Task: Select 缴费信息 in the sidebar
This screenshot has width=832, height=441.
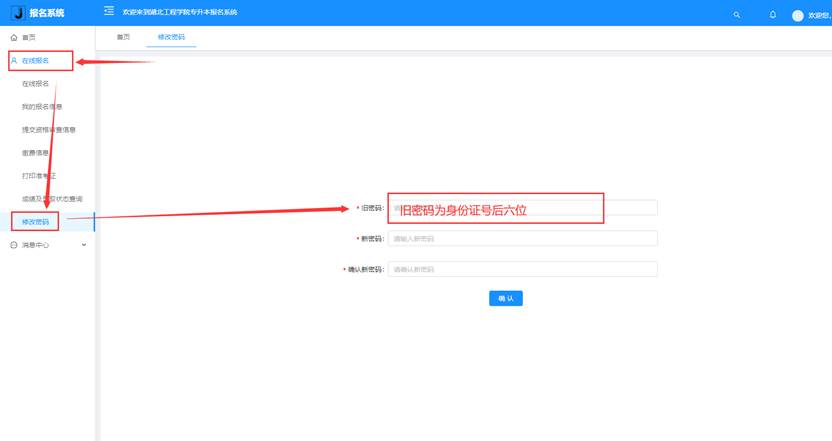Action: [x=36, y=153]
